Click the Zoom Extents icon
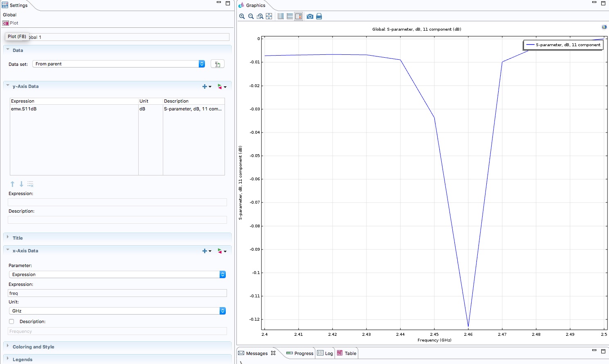This screenshot has height=364, width=609. [269, 16]
